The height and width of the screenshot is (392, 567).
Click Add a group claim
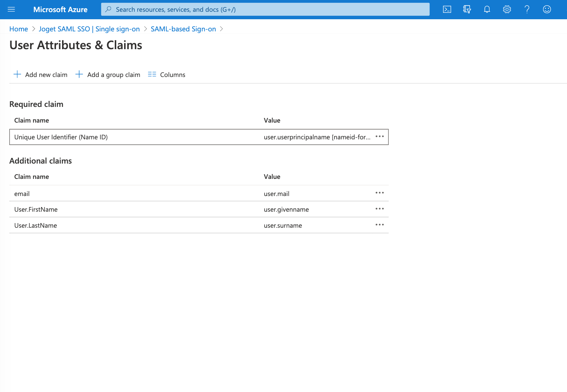click(x=108, y=74)
